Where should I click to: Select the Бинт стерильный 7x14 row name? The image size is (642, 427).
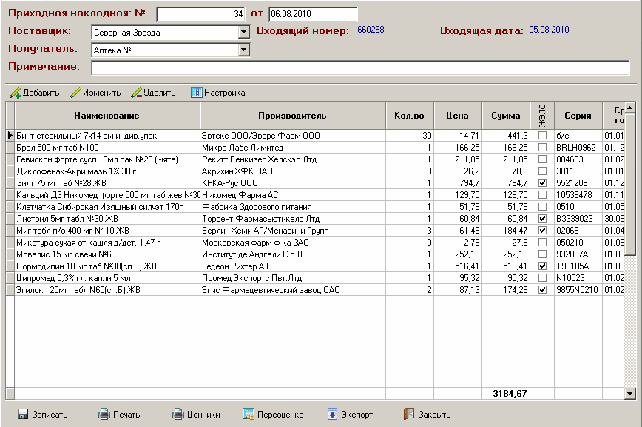pyautogui.click(x=87, y=136)
